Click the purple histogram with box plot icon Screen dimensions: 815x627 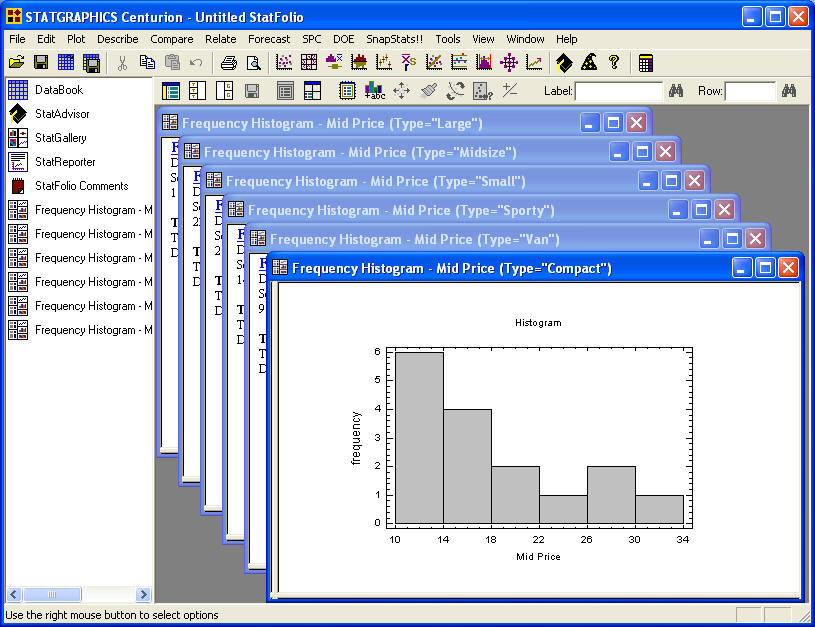pyautogui.click(x=334, y=63)
